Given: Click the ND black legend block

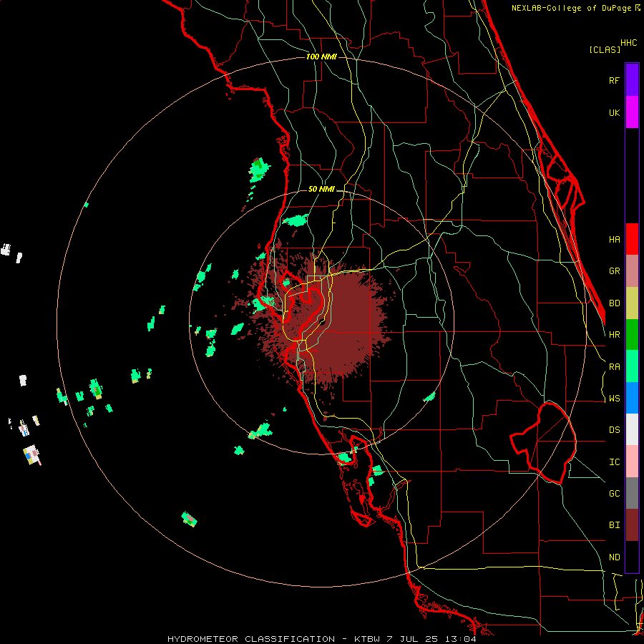Looking at the screenshot, I should pos(632,557).
